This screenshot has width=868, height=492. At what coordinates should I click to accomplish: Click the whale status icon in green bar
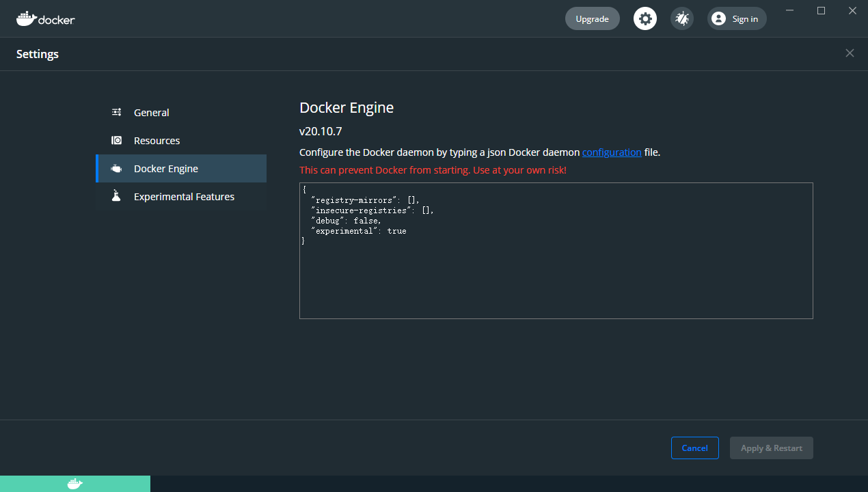click(75, 484)
